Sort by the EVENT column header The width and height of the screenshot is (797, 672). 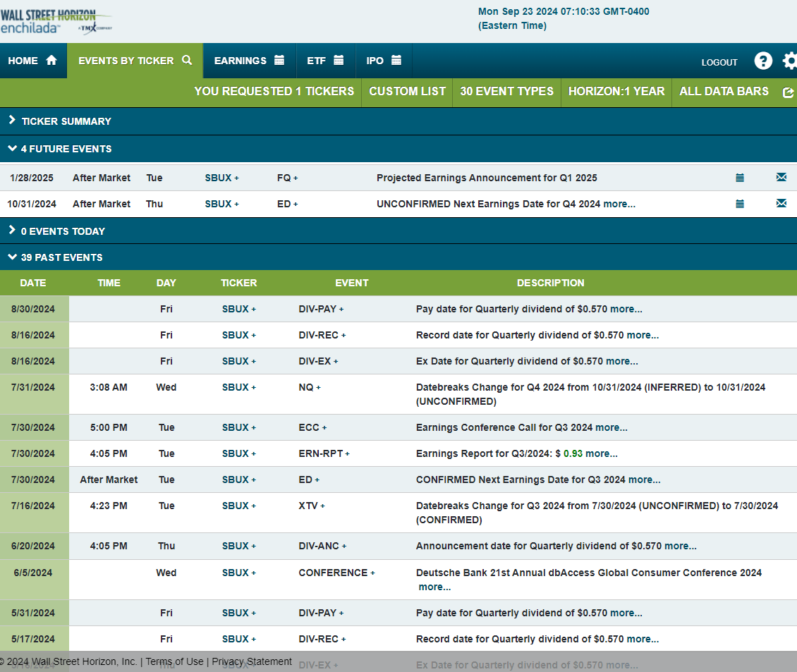tap(352, 283)
